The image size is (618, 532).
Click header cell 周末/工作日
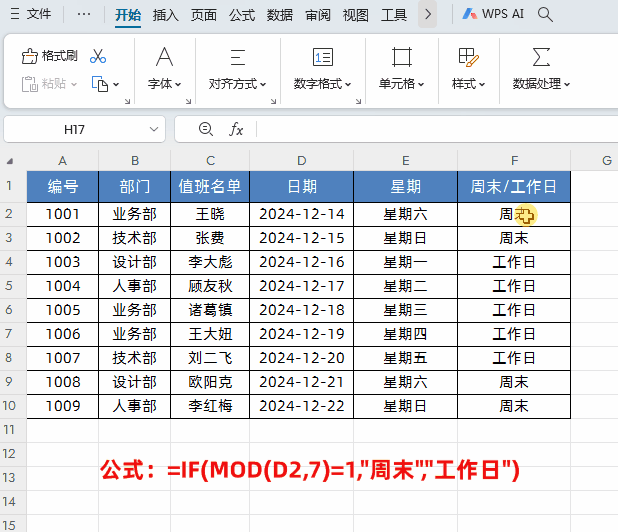click(x=514, y=187)
